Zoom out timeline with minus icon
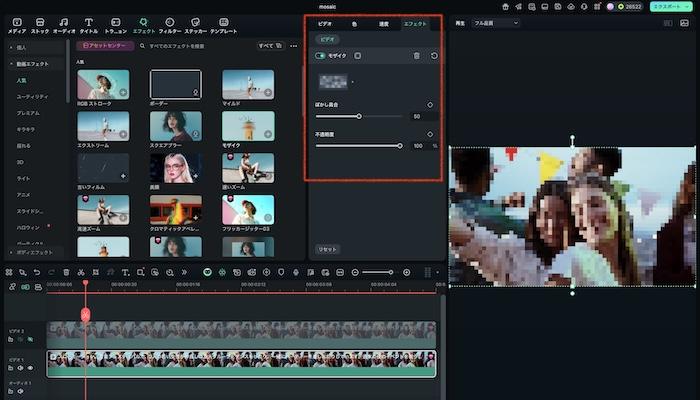Screen dimensions: 700x400 pos(355,272)
